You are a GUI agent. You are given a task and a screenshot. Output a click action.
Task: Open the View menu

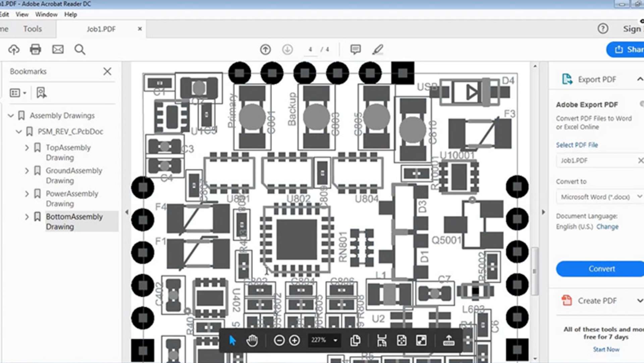(x=22, y=14)
